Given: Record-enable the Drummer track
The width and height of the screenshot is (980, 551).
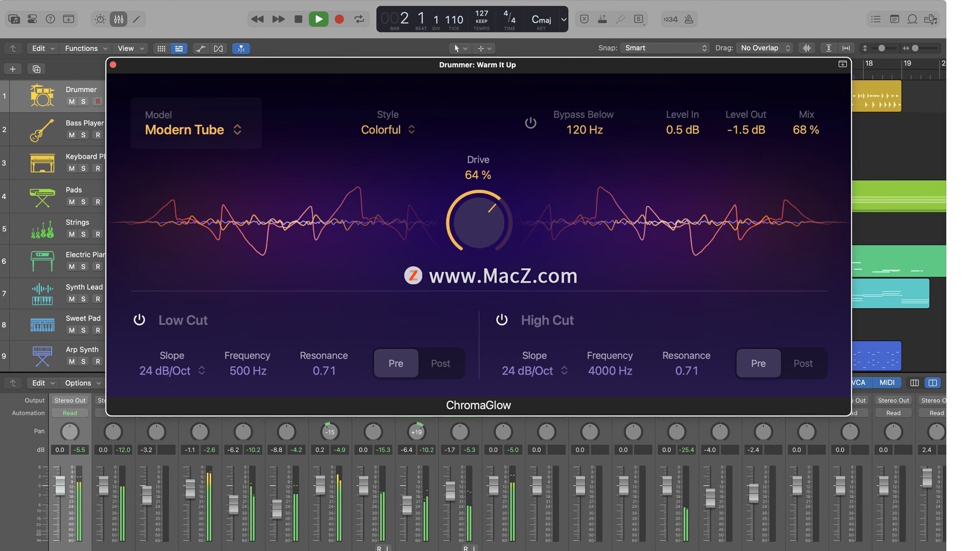Looking at the screenshot, I should pos(97,102).
